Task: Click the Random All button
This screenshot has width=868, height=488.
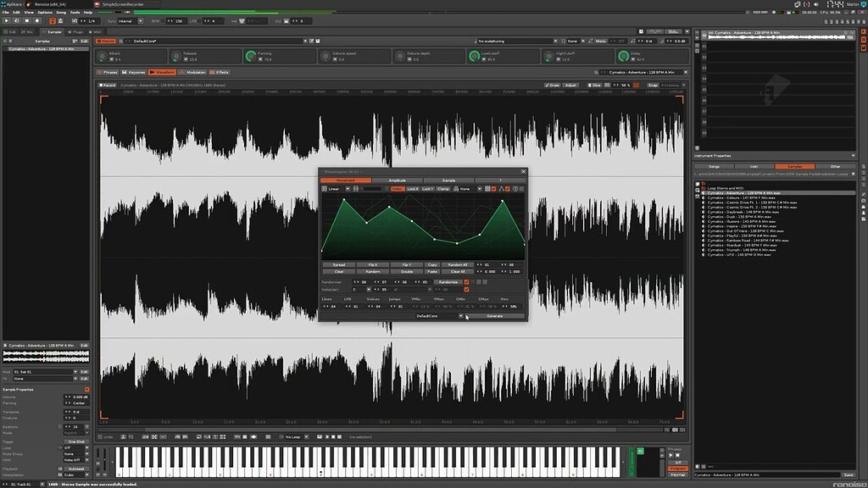Action: coord(458,265)
